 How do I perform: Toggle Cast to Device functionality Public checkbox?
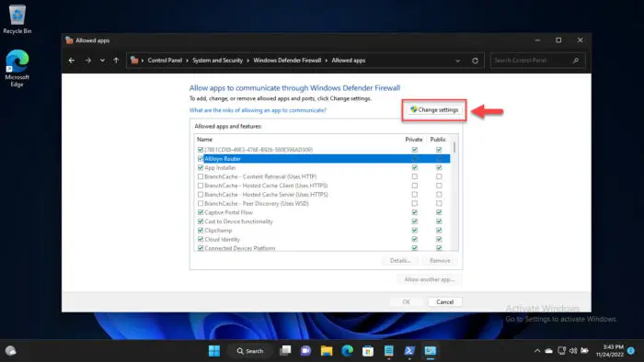pos(439,221)
